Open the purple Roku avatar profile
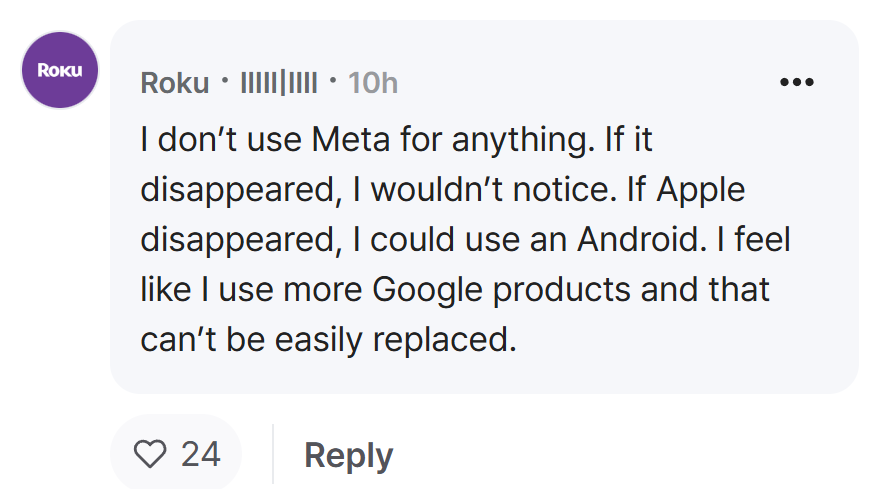This screenshot has width=886, height=489. tap(60, 70)
